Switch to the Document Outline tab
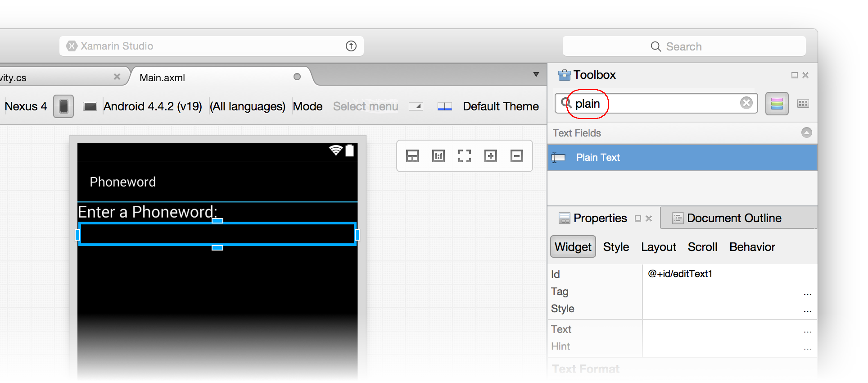Viewport: 868px width, 383px height. click(733, 218)
